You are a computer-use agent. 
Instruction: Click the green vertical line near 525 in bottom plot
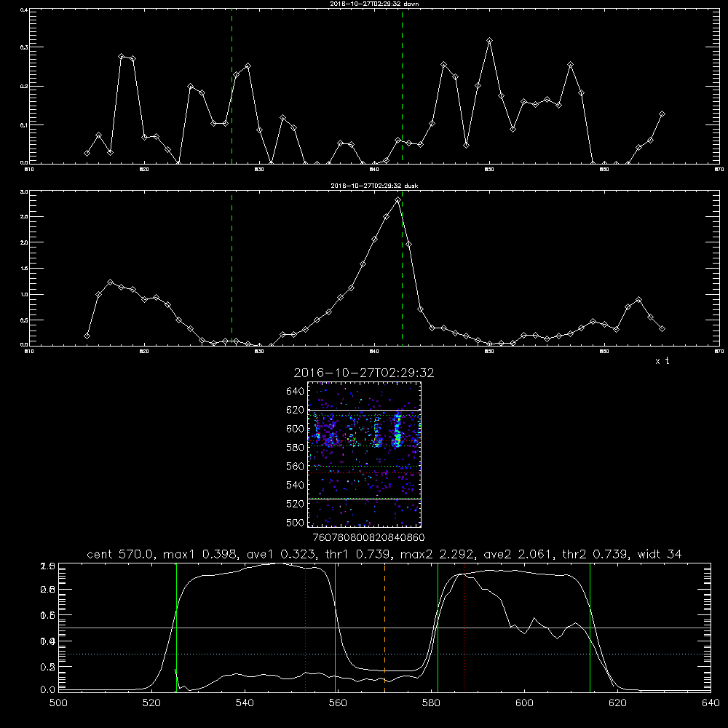tap(176, 627)
